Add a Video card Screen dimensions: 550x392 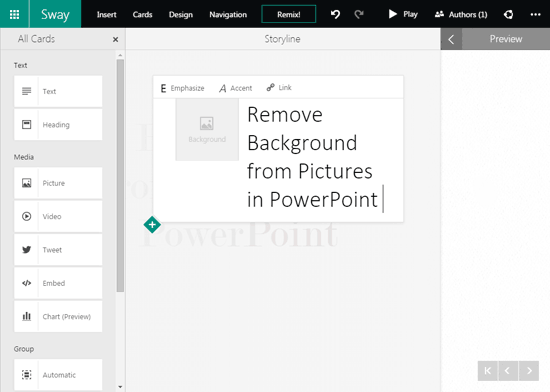click(x=58, y=216)
